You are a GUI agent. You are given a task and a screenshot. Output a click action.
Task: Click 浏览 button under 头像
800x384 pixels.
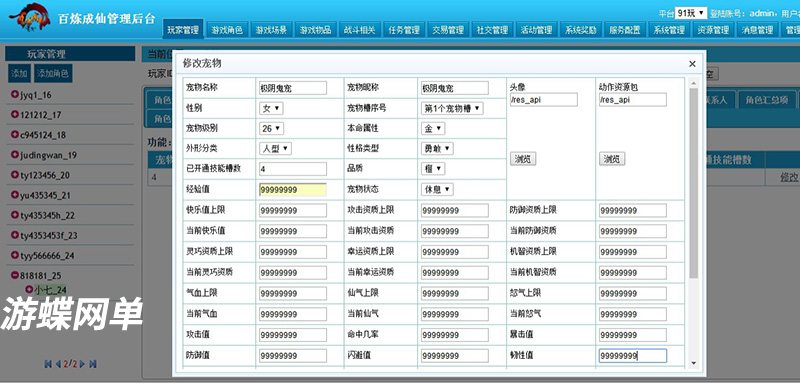tap(523, 159)
